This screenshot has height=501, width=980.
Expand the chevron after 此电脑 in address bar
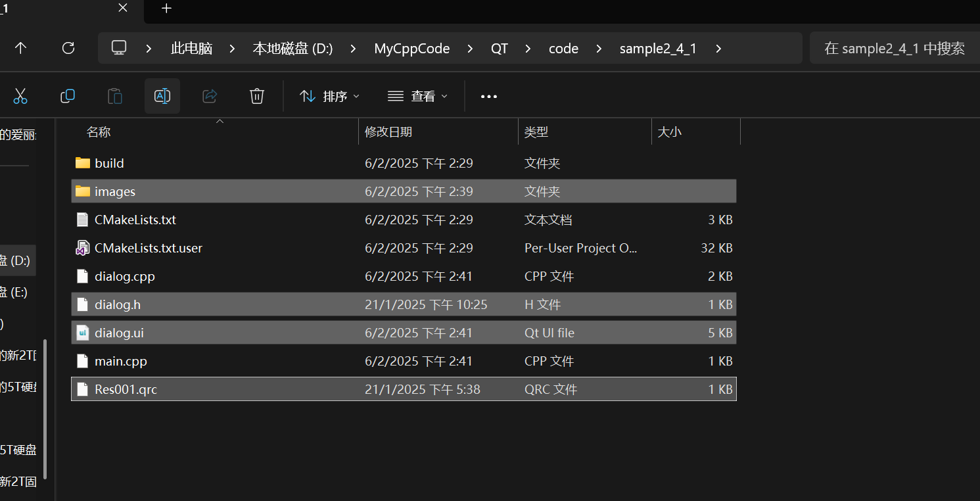(232, 49)
